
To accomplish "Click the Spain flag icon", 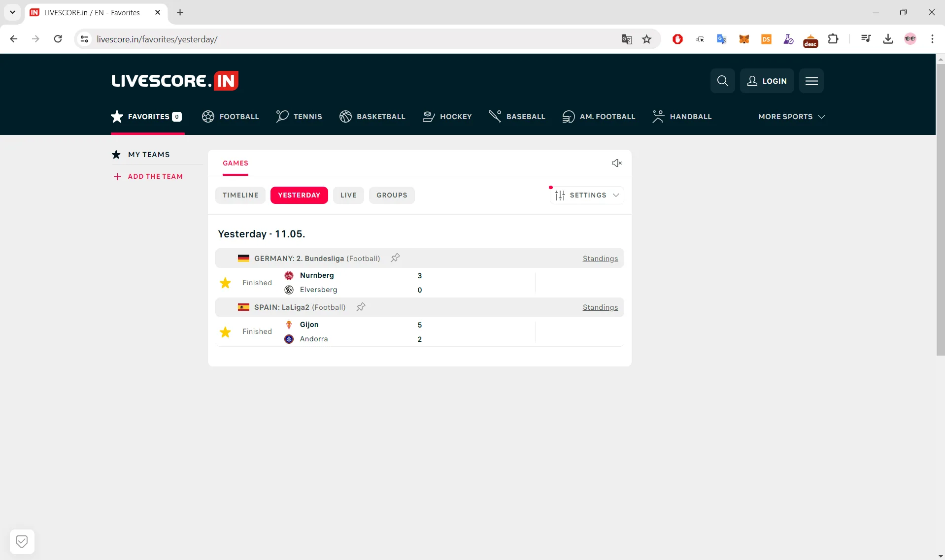I will [x=243, y=307].
